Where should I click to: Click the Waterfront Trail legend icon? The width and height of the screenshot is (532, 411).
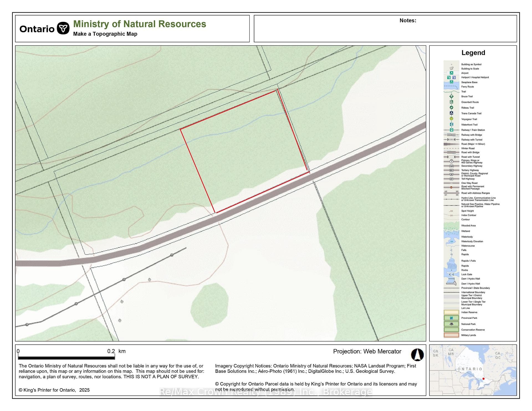pyautogui.click(x=451, y=124)
